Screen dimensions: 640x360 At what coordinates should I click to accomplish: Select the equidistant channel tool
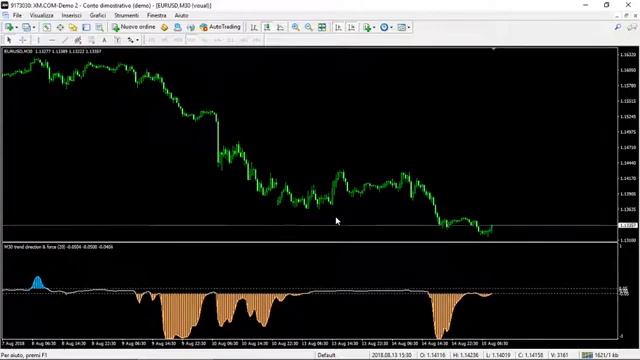[78, 40]
